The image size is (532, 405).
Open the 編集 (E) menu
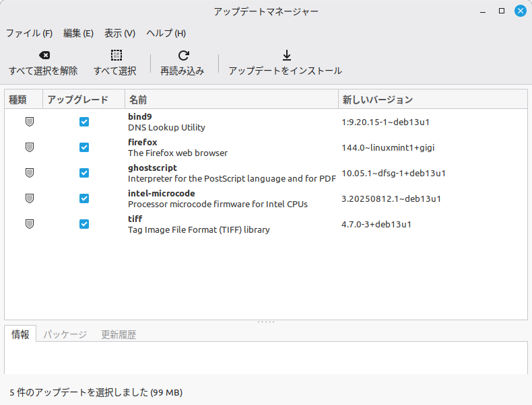[78, 33]
